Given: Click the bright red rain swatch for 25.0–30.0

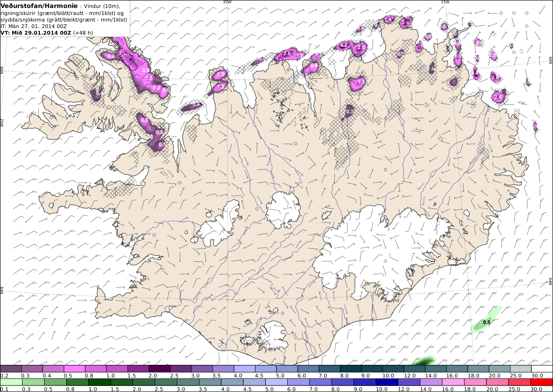Looking at the screenshot, I should coord(519,382).
